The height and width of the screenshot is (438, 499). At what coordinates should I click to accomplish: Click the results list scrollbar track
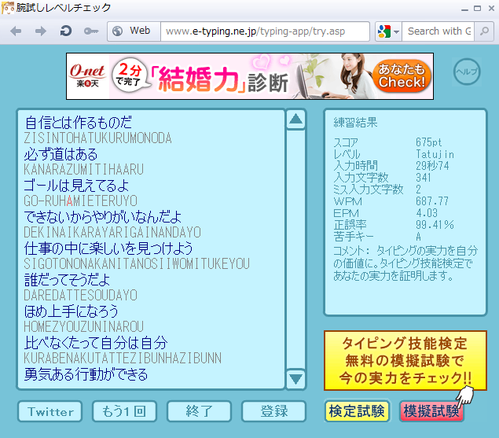[296, 249]
